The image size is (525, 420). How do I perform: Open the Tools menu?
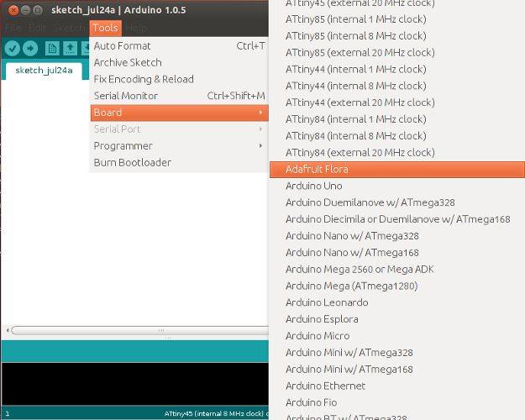[105, 28]
